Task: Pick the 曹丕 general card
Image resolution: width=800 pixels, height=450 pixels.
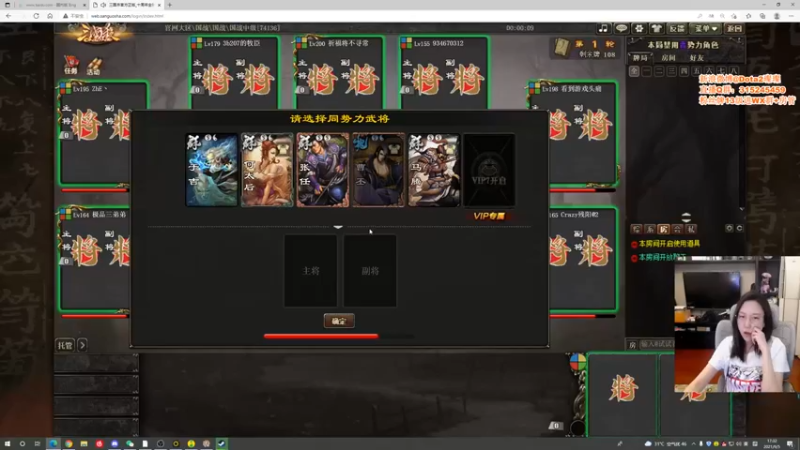Action: click(378, 170)
